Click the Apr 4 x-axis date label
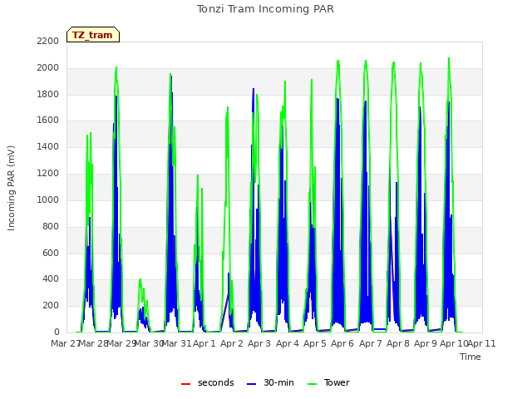 click(288, 343)
